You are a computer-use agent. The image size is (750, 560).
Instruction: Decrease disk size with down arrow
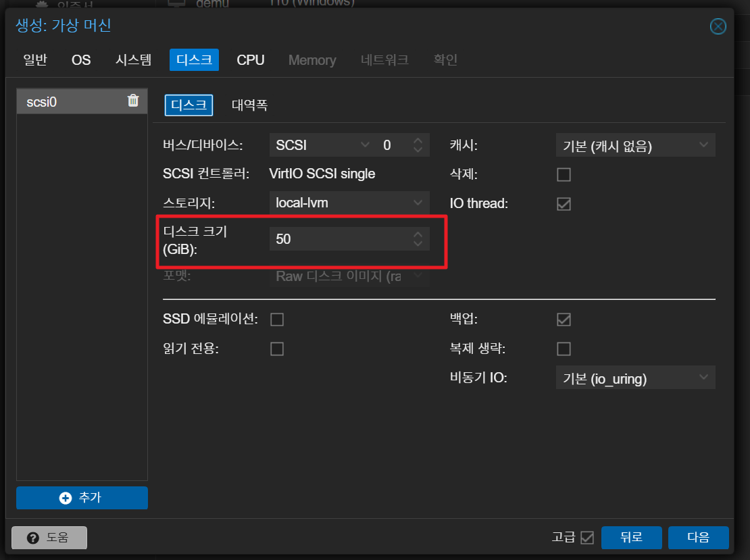(418, 243)
